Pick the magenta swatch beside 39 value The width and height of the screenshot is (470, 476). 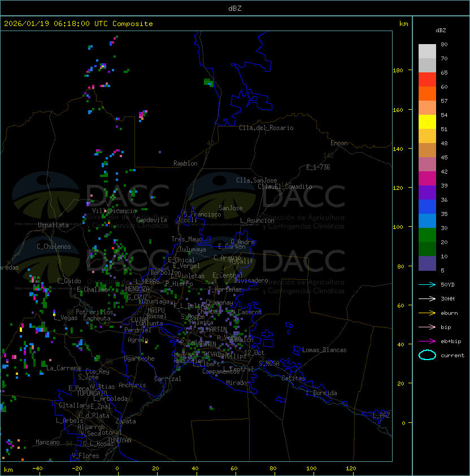coord(427,179)
